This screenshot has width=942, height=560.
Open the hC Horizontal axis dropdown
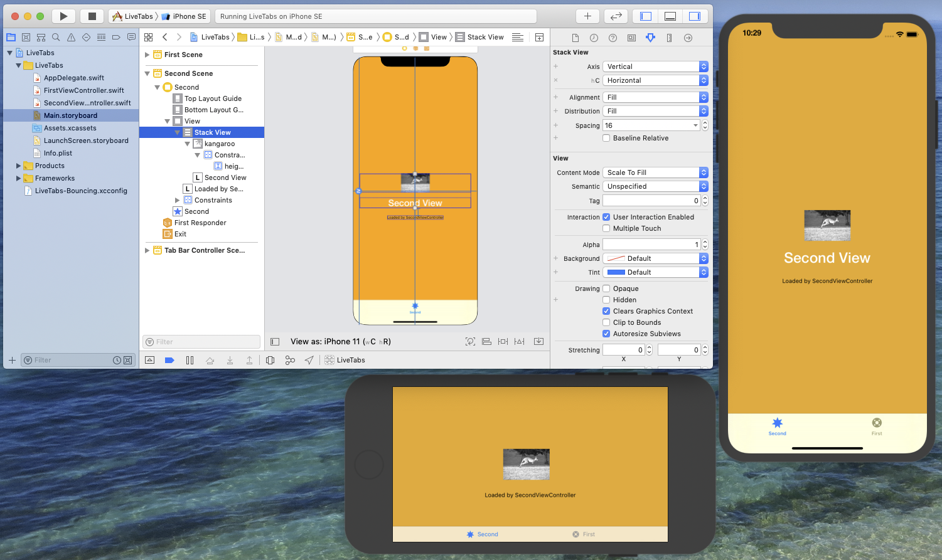pos(655,80)
